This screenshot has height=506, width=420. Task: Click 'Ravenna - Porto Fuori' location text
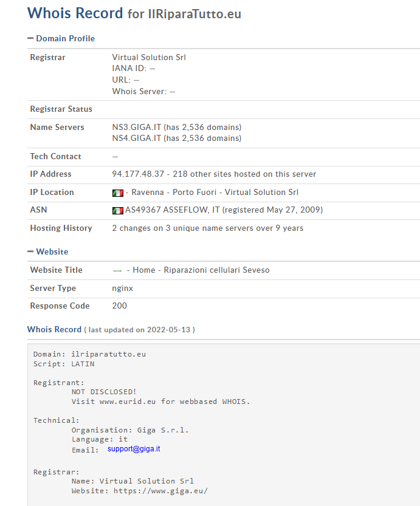pos(174,193)
